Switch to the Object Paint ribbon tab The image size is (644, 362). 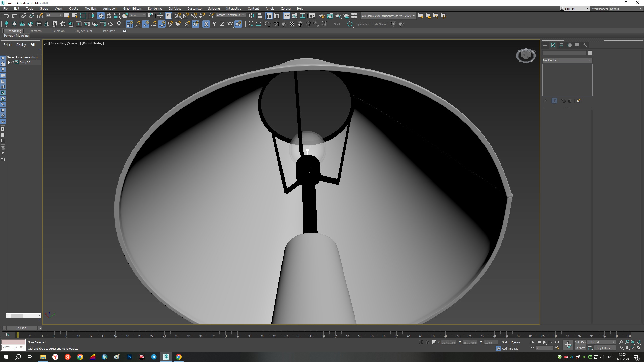pos(84,31)
